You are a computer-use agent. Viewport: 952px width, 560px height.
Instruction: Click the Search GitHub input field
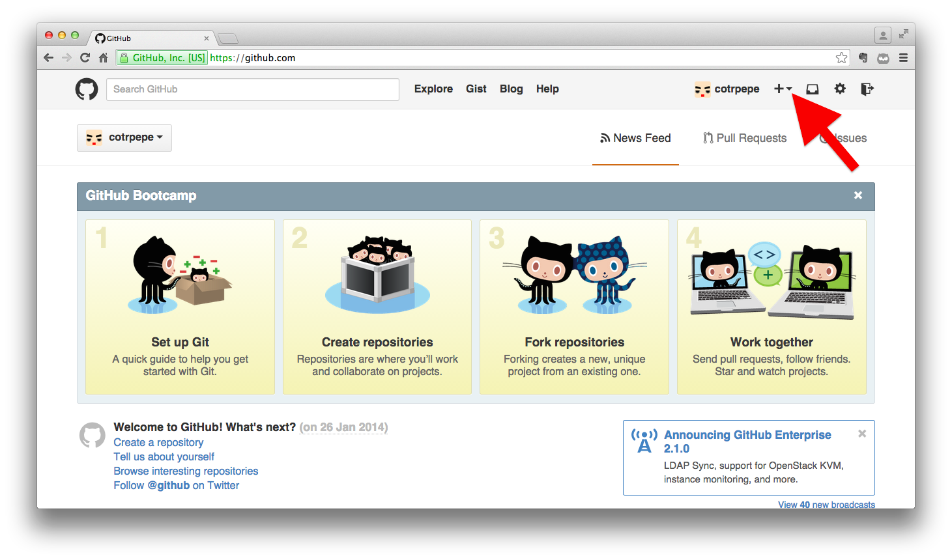click(x=252, y=89)
